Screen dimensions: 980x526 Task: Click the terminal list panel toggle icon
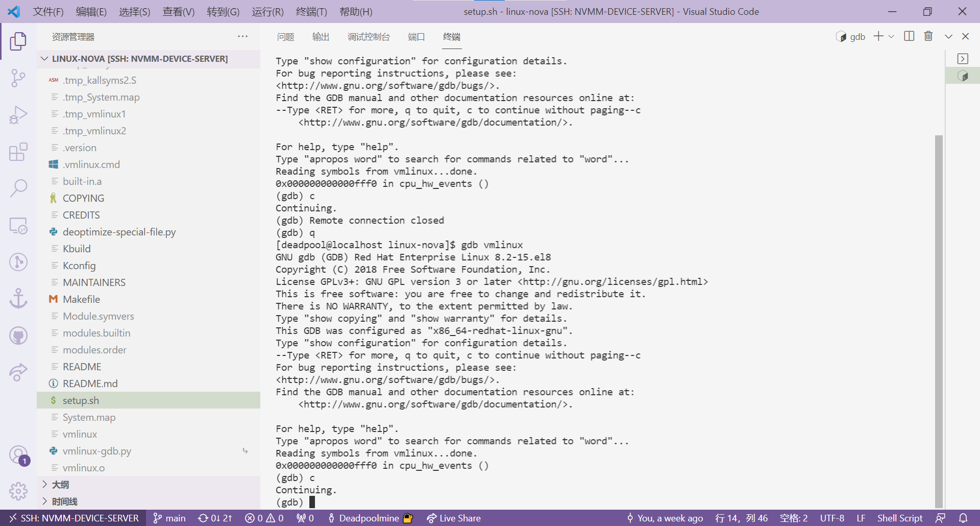pos(963,59)
